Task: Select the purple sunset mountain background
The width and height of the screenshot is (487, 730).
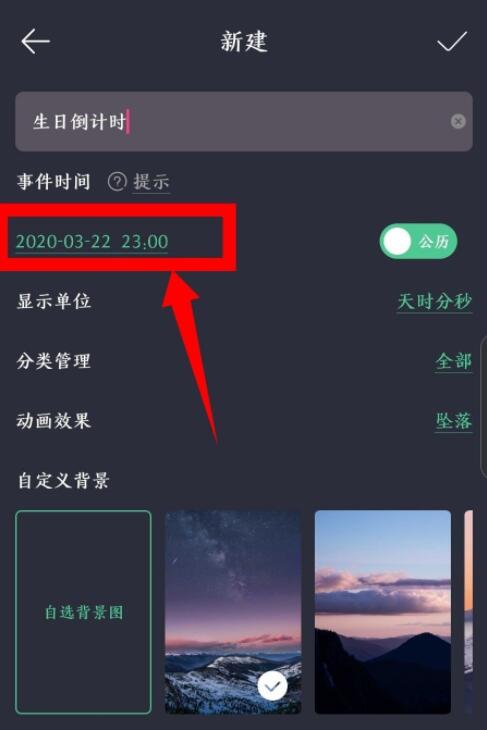Action: coord(383,612)
